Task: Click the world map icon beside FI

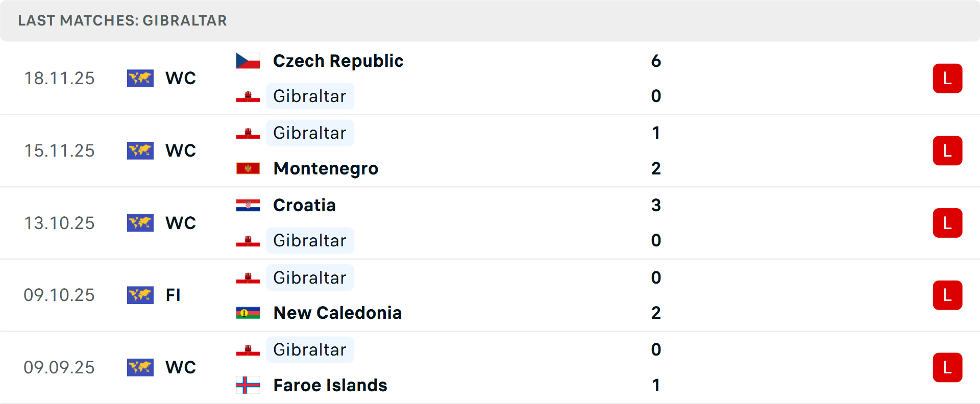Action: 140,295
